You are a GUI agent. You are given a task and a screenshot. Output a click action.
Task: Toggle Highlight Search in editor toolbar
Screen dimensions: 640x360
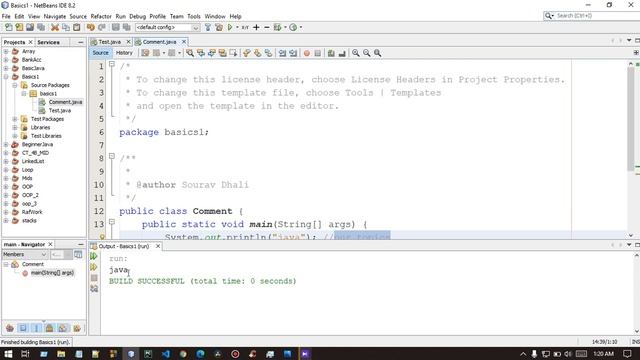pos(222,53)
